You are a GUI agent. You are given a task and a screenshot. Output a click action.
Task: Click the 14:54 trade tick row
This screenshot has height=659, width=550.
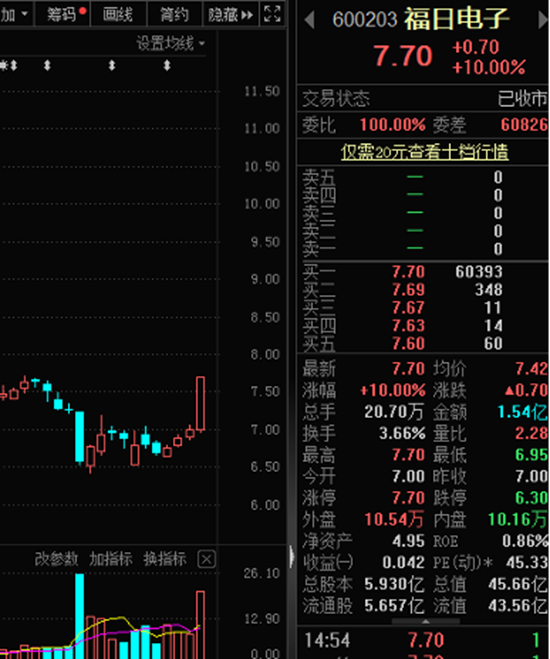[423, 641]
